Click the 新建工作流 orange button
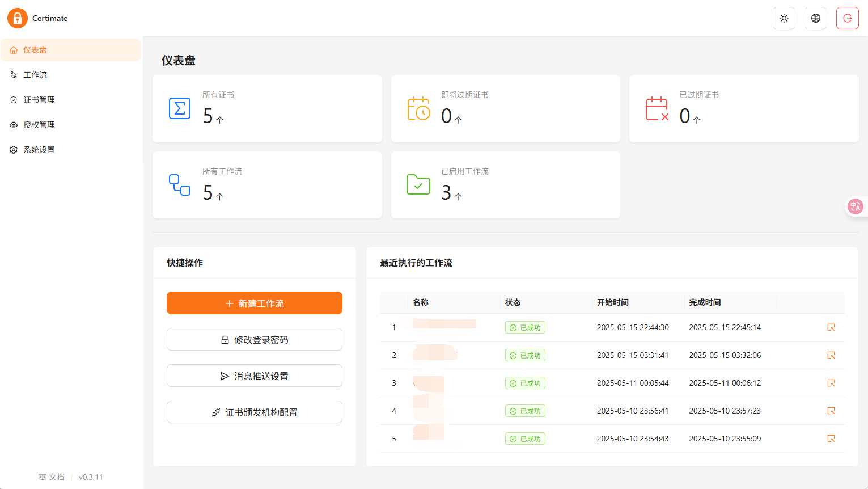This screenshot has height=489, width=868. pos(255,303)
